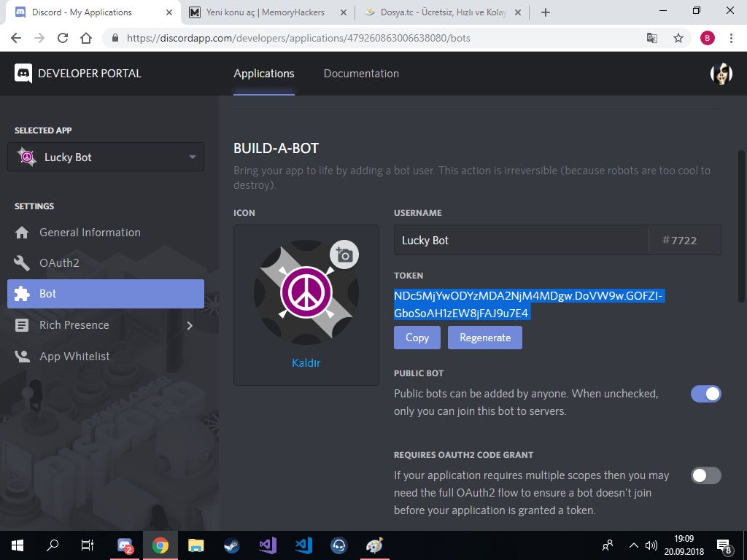Viewport: 747px width, 560px height.
Task: Close the Discord - My Applications tab
Action: click(169, 12)
